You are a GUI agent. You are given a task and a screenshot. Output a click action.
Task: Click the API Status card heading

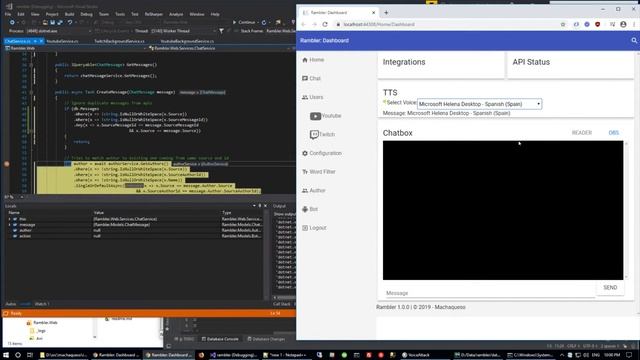pyautogui.click(x=531, y=62)
